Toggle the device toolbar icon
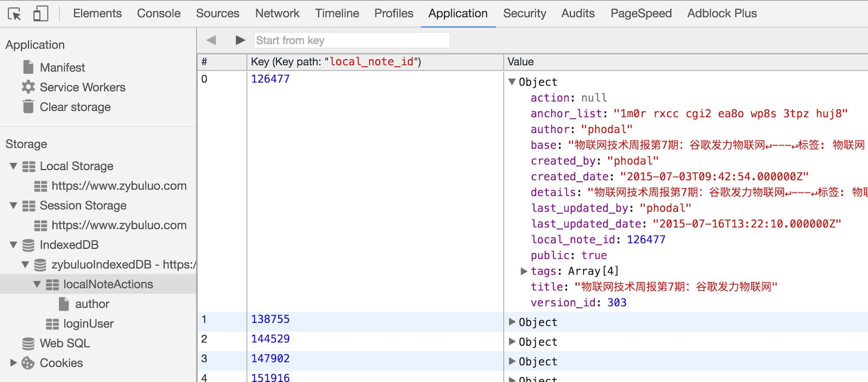This screenshot has height=382, width=868. tap(41, 14)
